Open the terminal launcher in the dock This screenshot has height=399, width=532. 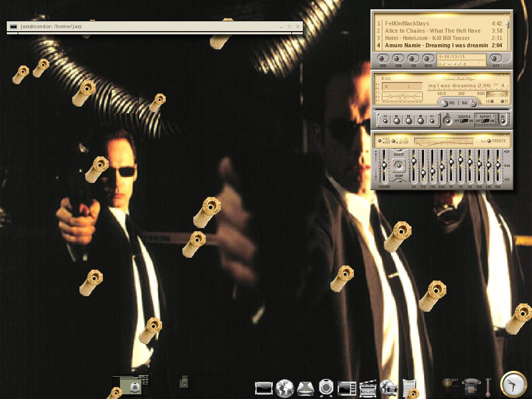click(263, 388)
